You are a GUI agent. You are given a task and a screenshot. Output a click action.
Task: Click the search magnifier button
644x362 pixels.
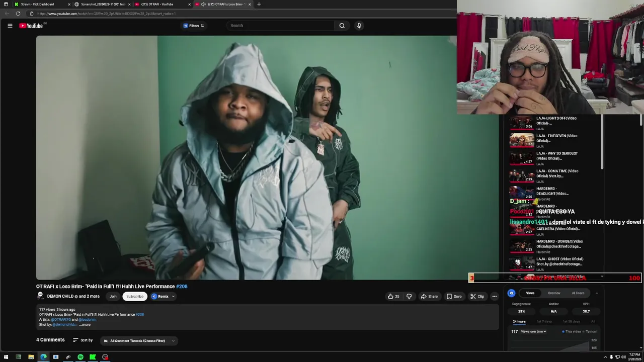tap(342, 26)
